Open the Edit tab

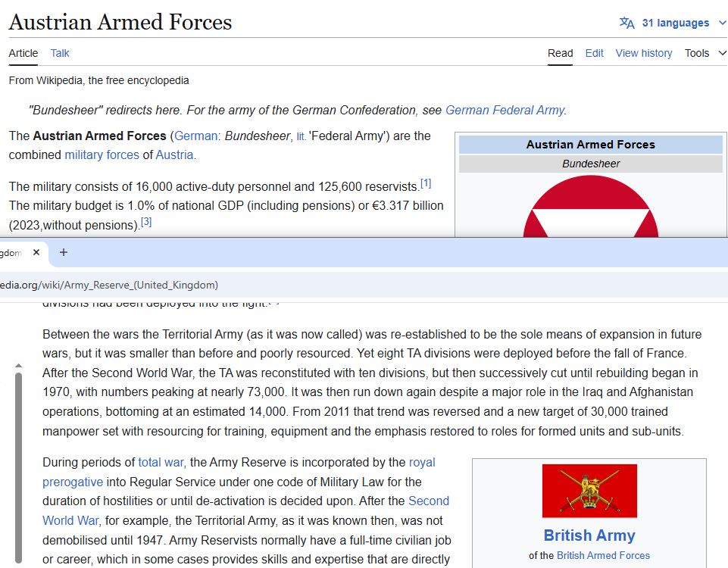[x=594, y=53]
